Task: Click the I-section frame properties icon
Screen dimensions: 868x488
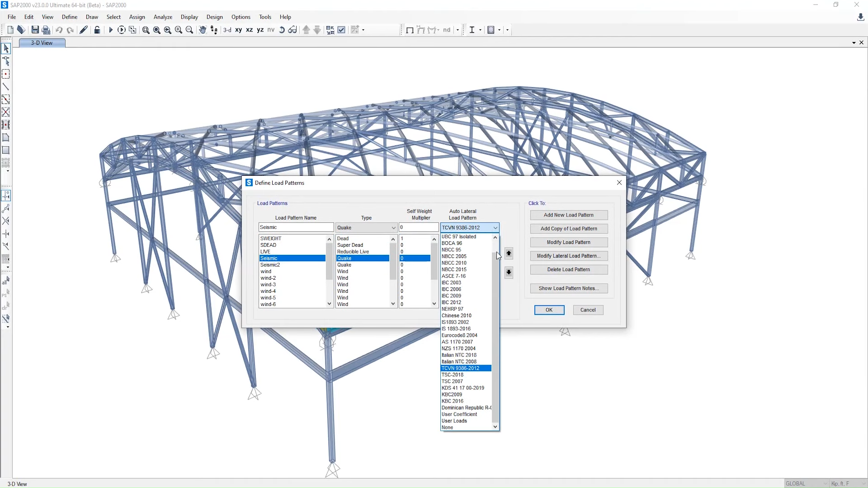Action: pyautogui.click(x=472, y=30)
